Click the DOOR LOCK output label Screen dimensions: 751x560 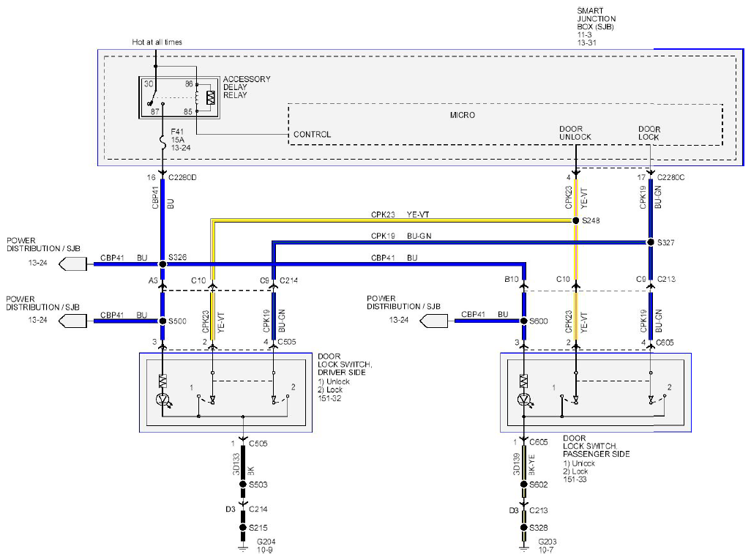[649, 133]
